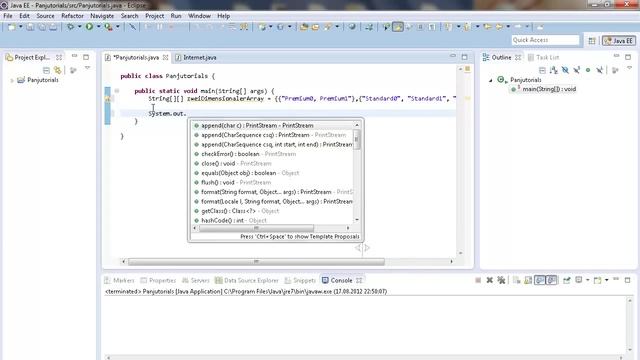The height and width of the screenshot is (360, 640).
Task: Switch to the Servers tab
Action: tap(196, 280)
